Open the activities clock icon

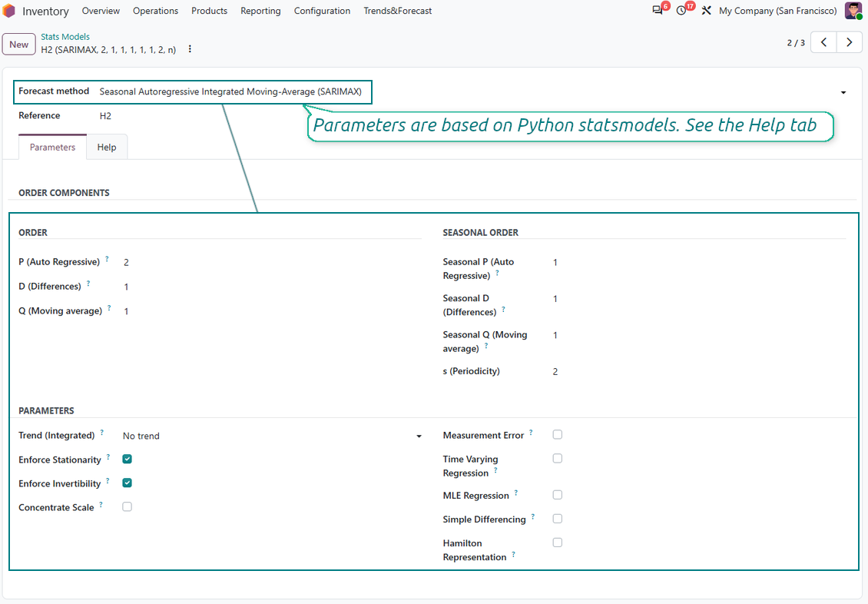pyautogui.click(x=681, y=11)
